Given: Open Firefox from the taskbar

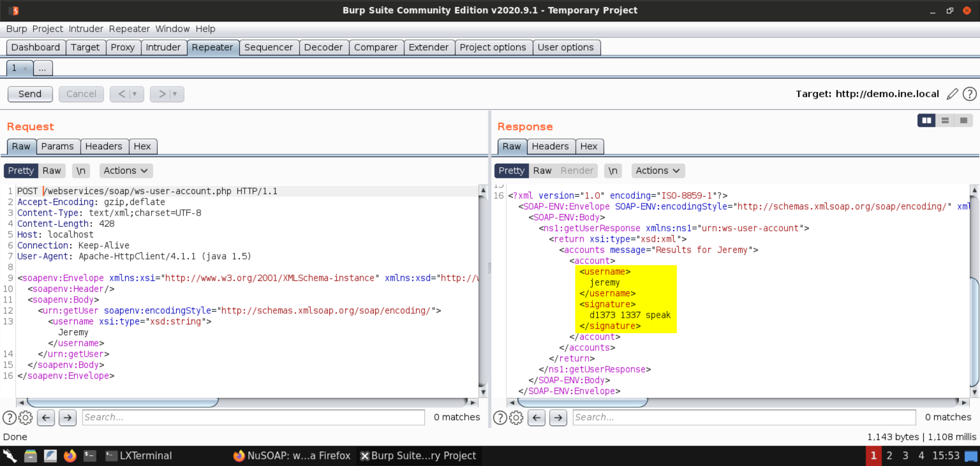Looking at the screenshot, I should 70,456.
